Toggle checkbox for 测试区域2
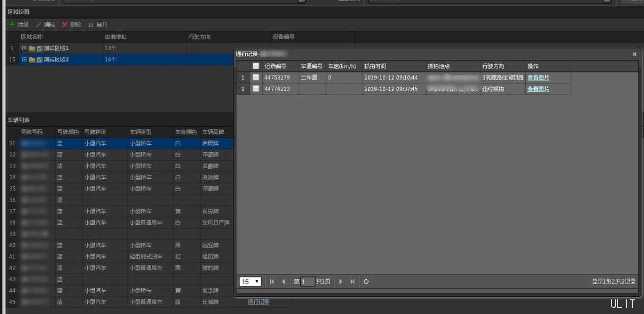 (x=40, y=60)
